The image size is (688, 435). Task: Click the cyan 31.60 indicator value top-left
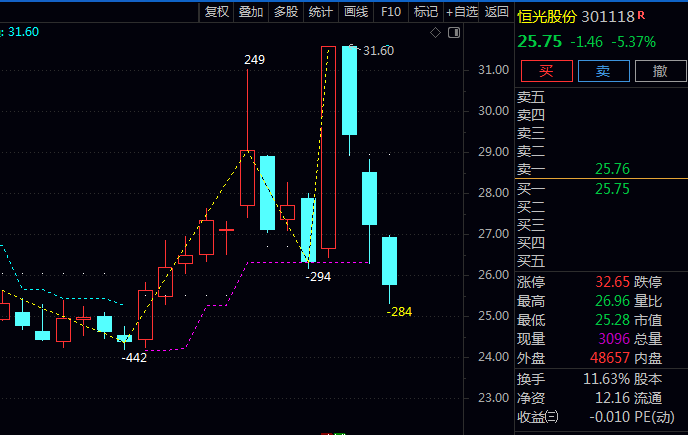tap(23, 32)
